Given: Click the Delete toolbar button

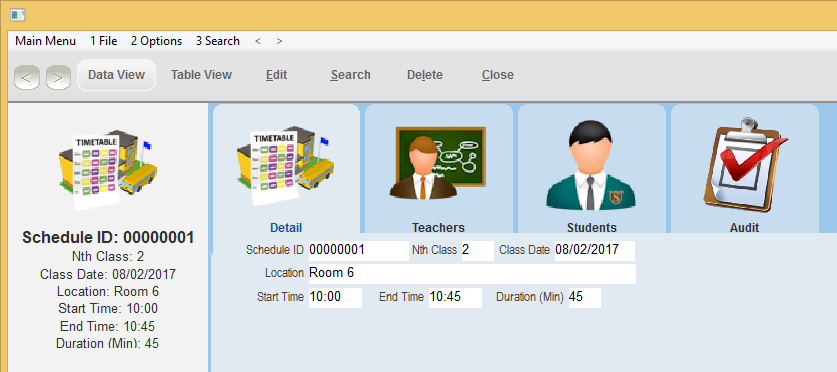Looking at the screenshot, I should [425, 75].
